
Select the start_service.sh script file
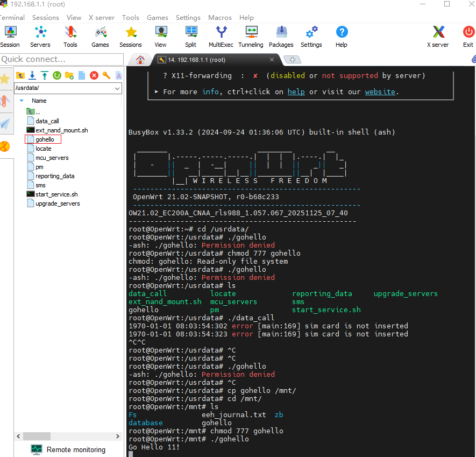tap(52, 194)
